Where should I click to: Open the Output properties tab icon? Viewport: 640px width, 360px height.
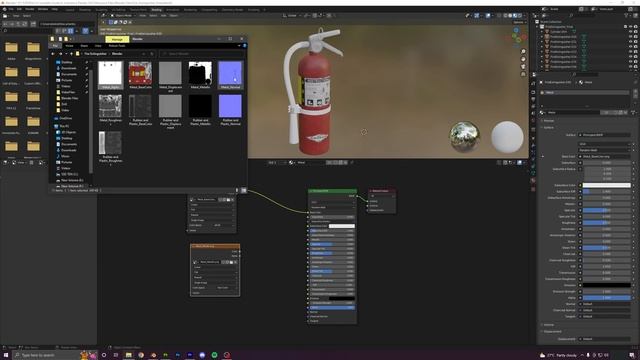coord(533,99)
